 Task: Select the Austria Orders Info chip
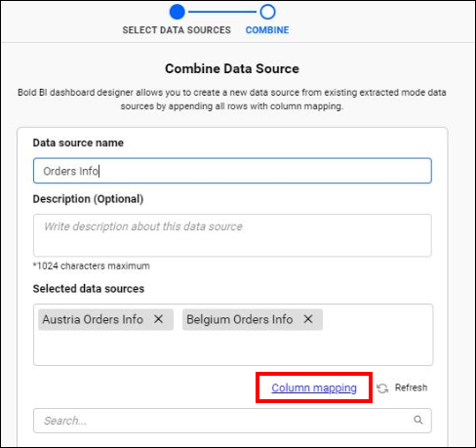pyautogui.click(x=105, y=319)
